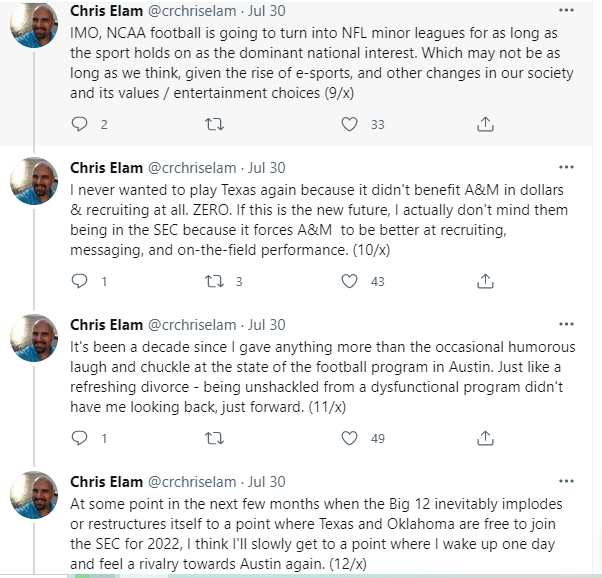The image size is (602, 578).
Task: Open more options on the (12/x) tweet
Action: (566, 481)
